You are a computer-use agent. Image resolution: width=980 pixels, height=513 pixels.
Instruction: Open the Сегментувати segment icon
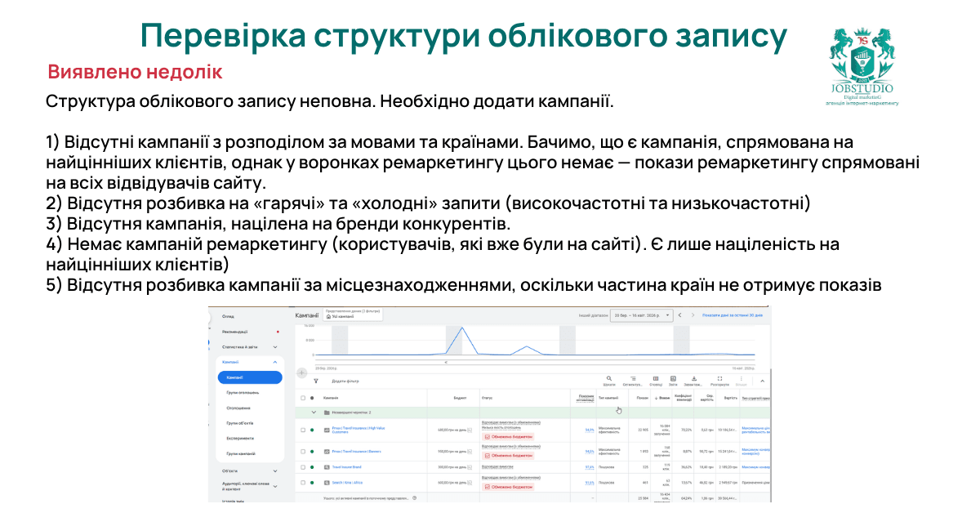point(632,379)
